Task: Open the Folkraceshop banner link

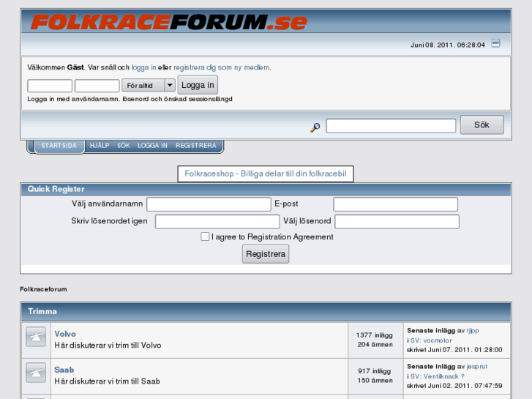Action: click(x=266, y=174)
